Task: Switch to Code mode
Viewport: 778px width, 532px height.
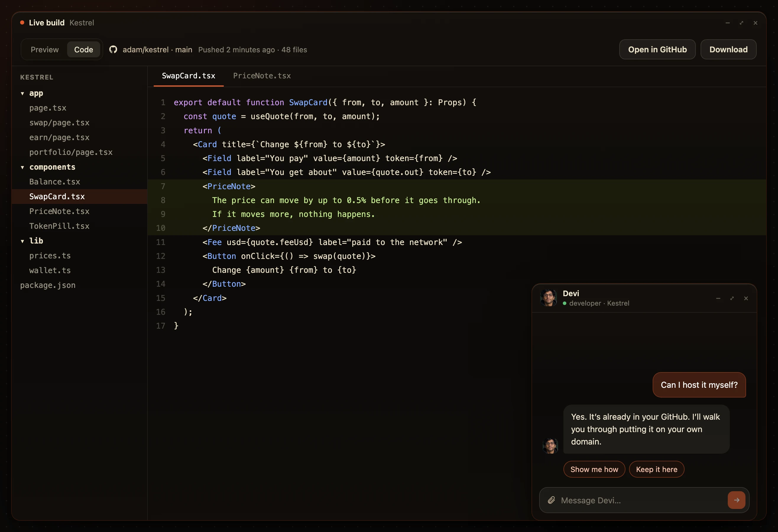Action: click(x=84, y=50)
